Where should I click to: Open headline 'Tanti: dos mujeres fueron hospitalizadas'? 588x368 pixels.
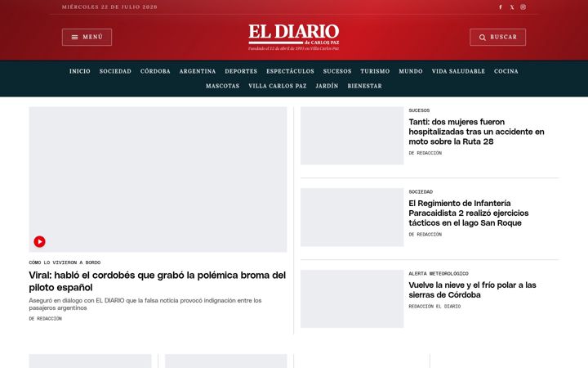476,132
